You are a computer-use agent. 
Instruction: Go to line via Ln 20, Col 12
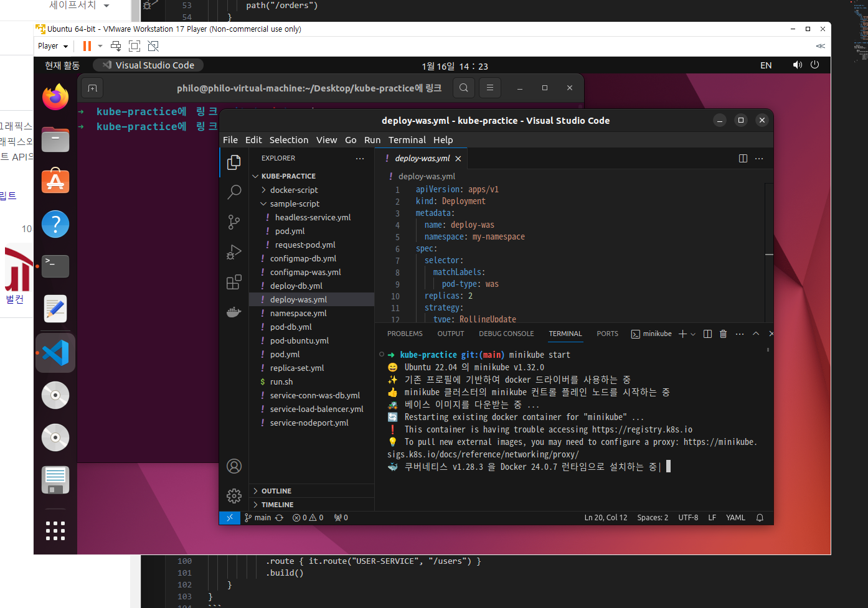[x=606, y=518]
